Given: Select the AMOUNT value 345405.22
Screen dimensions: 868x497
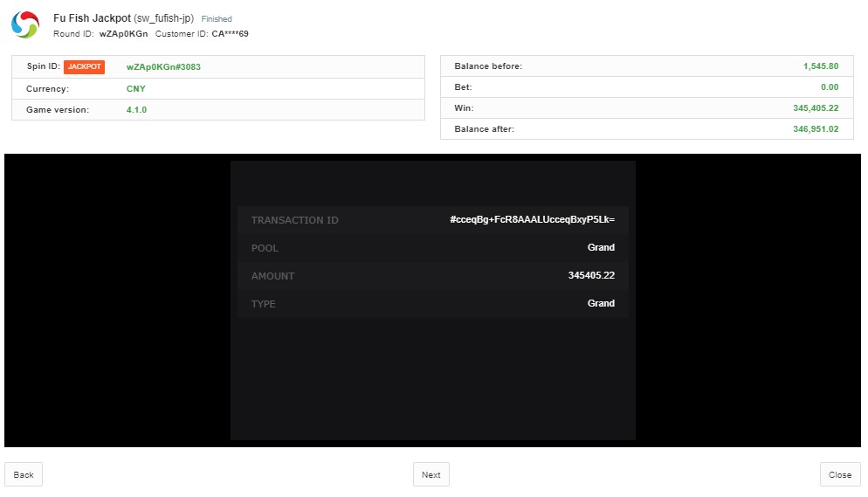Looking at the screenshot, I should (591, 275).
